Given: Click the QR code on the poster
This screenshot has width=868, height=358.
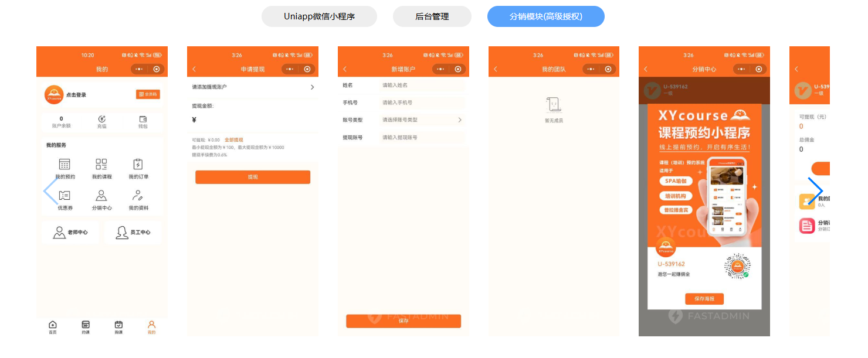Looking at the screenshot, I should pyautogui.click(x=737, y=266).
